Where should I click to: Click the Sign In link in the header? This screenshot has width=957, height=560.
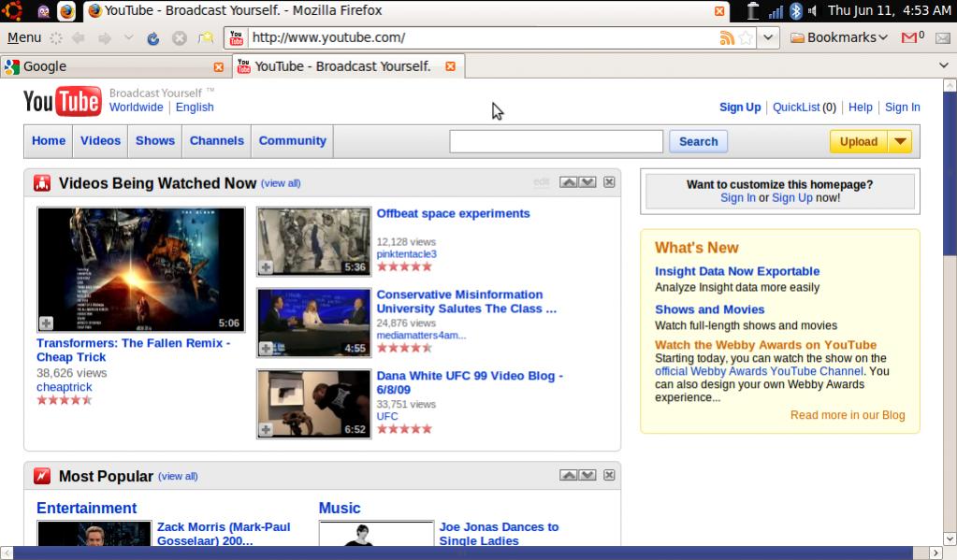(902, 108)
